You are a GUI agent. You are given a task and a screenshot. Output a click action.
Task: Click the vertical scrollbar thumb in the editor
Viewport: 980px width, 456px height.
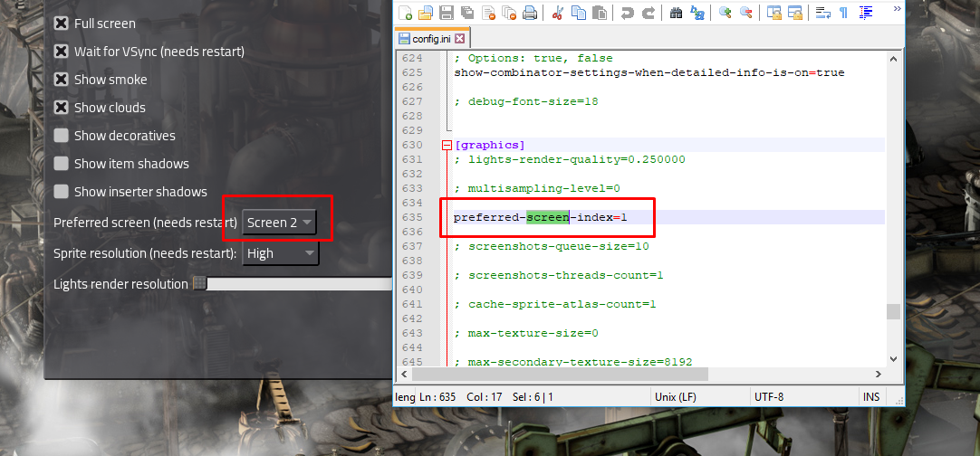point(893,312)
